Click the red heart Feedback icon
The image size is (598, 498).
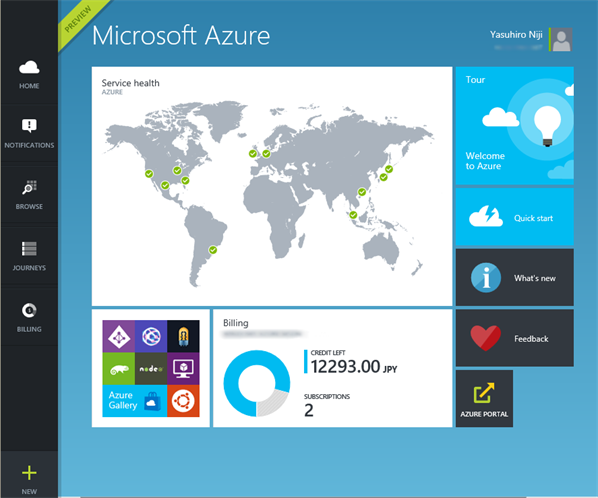click(x=485, y=338)
